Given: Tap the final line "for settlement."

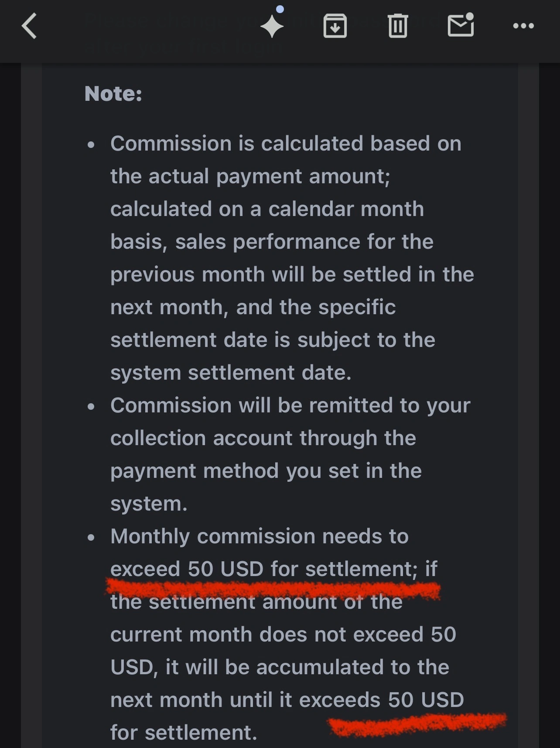Looking at the screenshot, I should 184,733.
